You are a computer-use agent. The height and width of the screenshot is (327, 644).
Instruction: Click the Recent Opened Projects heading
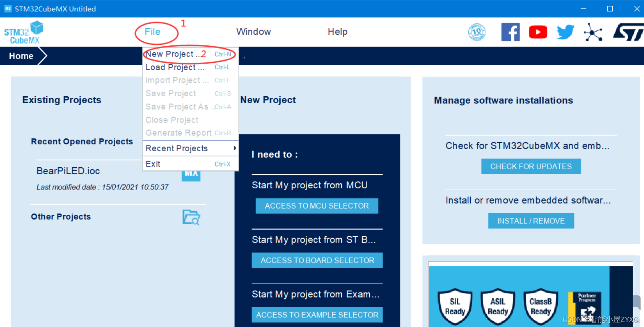point(82,141)
